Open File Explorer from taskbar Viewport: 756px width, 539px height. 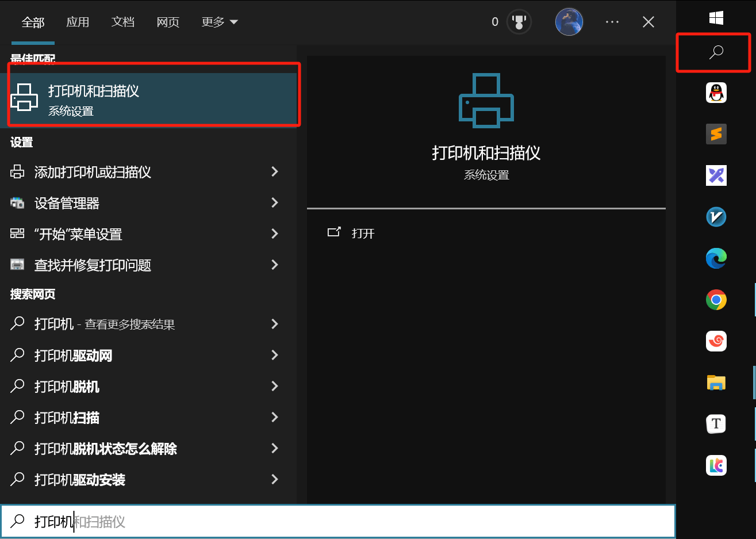click(716, 383)
